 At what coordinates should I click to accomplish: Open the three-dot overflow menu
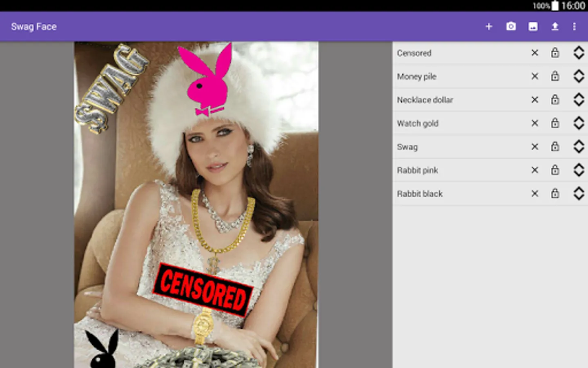[x=574, y=27]
